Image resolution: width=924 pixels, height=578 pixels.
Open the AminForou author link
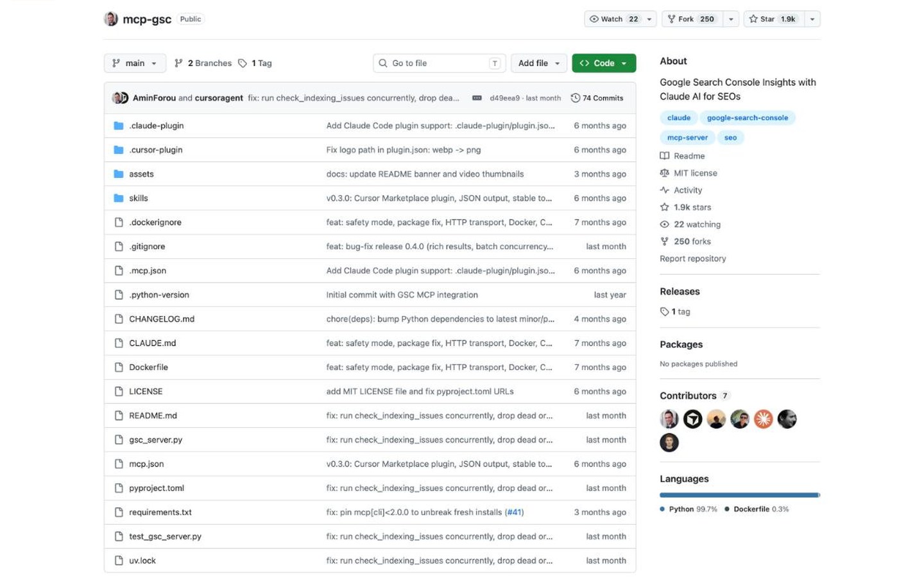coord(154,98)
